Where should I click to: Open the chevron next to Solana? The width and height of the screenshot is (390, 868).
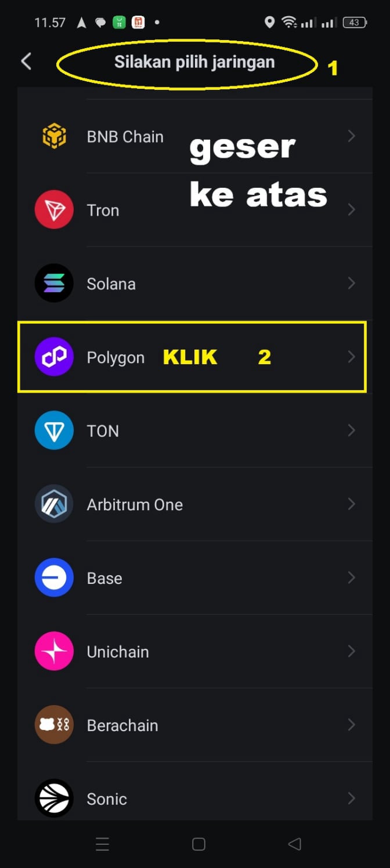click(x=351, y=284)
